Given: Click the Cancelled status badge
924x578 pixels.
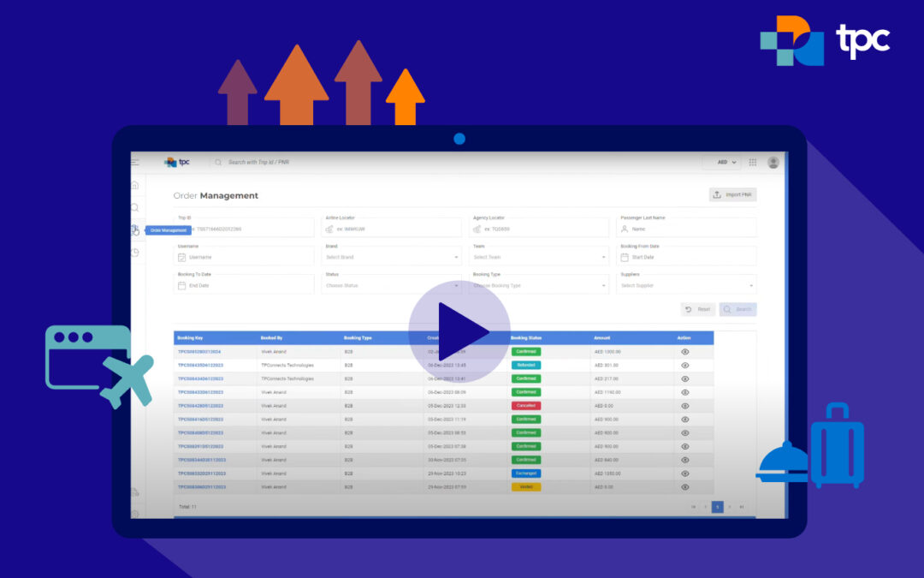Looking at the screenshot, I should point(525,406).
